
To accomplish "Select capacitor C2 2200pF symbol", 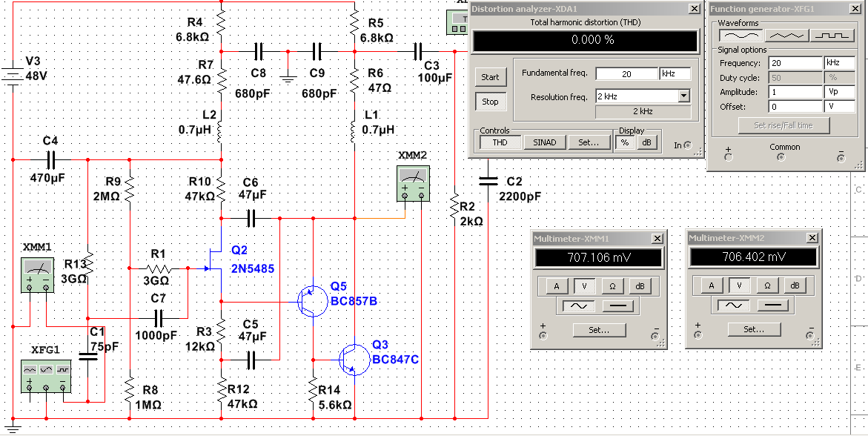I will [x=488, y=181].
